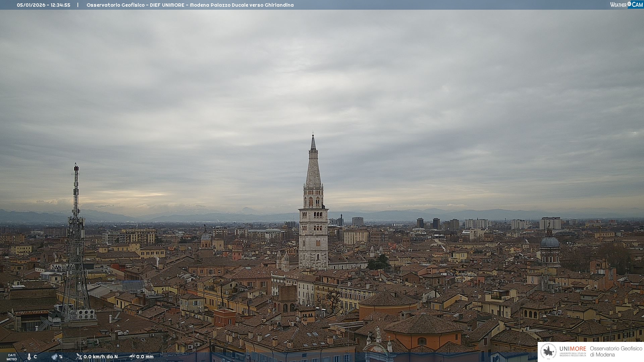Click the telecommunications antenna mast
The height and width of the screenshot is (362, 644).
[76, 235]
